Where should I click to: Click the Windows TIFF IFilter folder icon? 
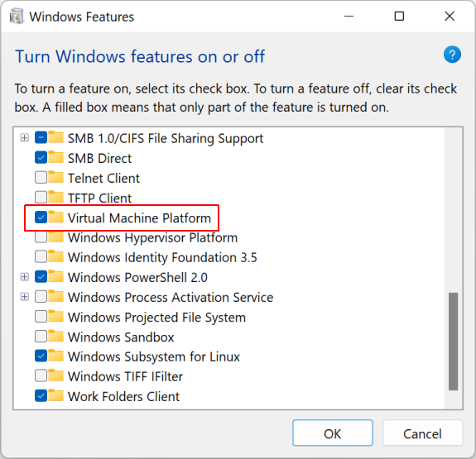pyautogui.click(x=55, y=375)
